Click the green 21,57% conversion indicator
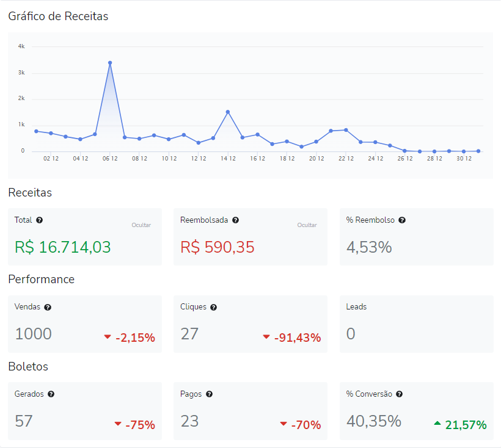501x448 pixels. pyautogui.click(x=460, y=425)
